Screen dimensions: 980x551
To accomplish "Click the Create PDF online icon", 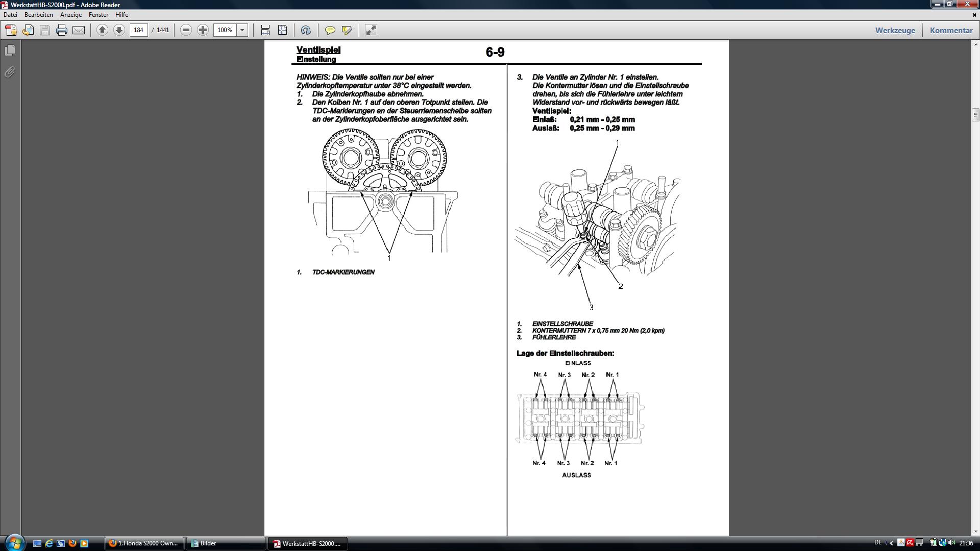I will coord(11,30).
